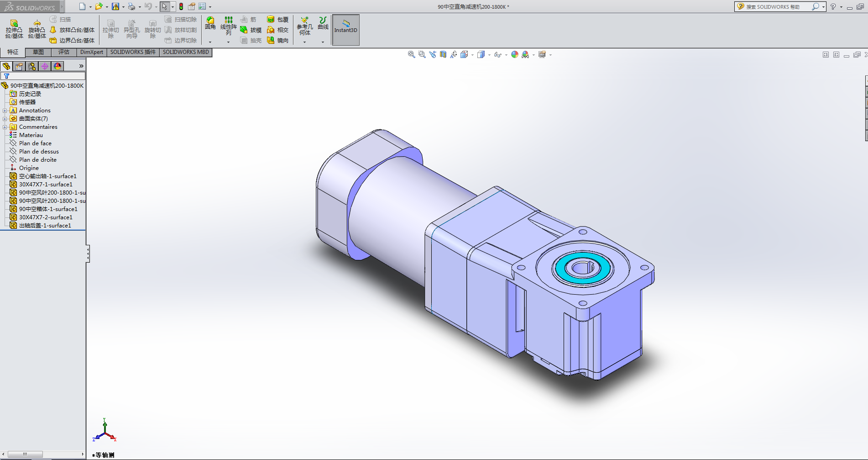Click the Materiau item in the tree
This screenshot has height=460, width=868.
(31, 135)
